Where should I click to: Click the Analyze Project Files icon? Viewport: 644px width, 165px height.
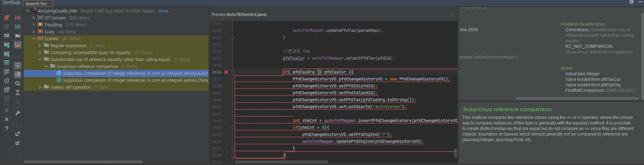click(x=7, y=54)
